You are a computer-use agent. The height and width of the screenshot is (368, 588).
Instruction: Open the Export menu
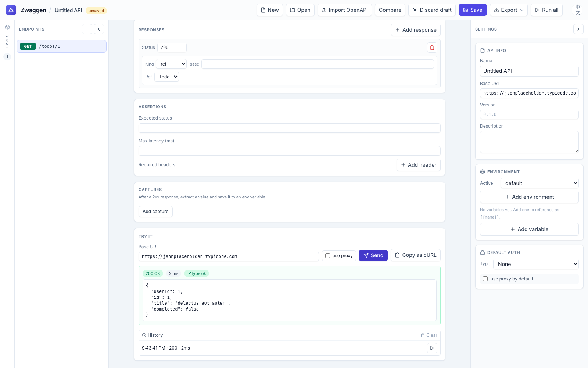click(509, 10)
